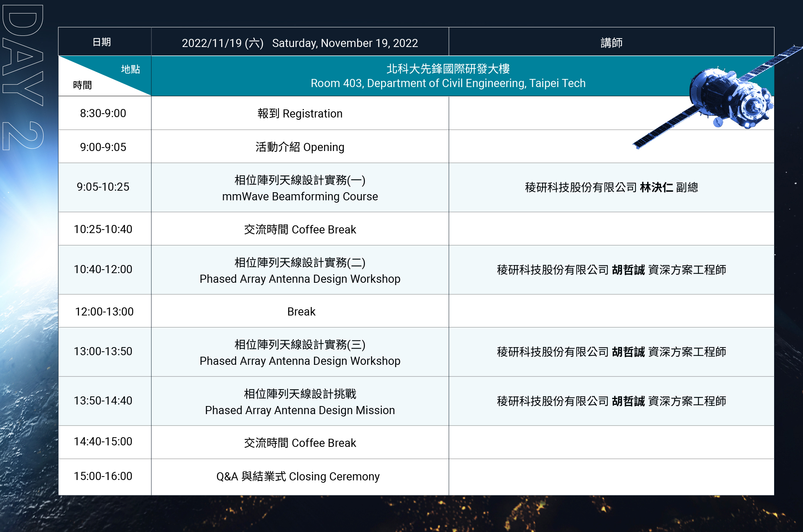Select the 日期 header cell

(102, 42)
